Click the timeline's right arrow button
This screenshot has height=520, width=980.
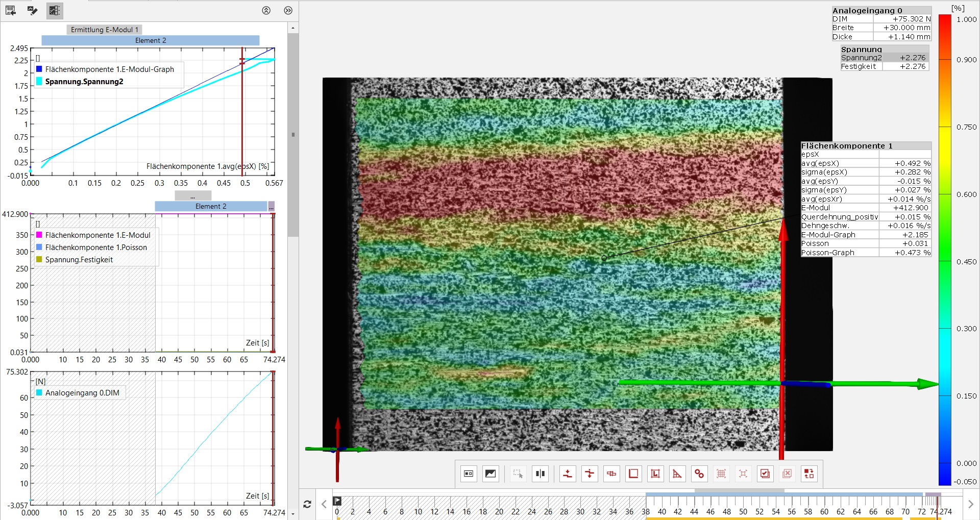(970, 504)
